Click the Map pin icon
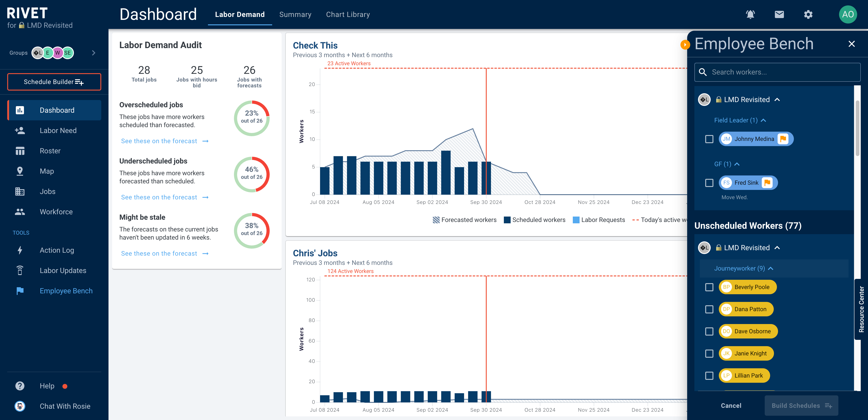Viewport: 868px width, 420px height. pyautogui.click(x=20, y=171)
